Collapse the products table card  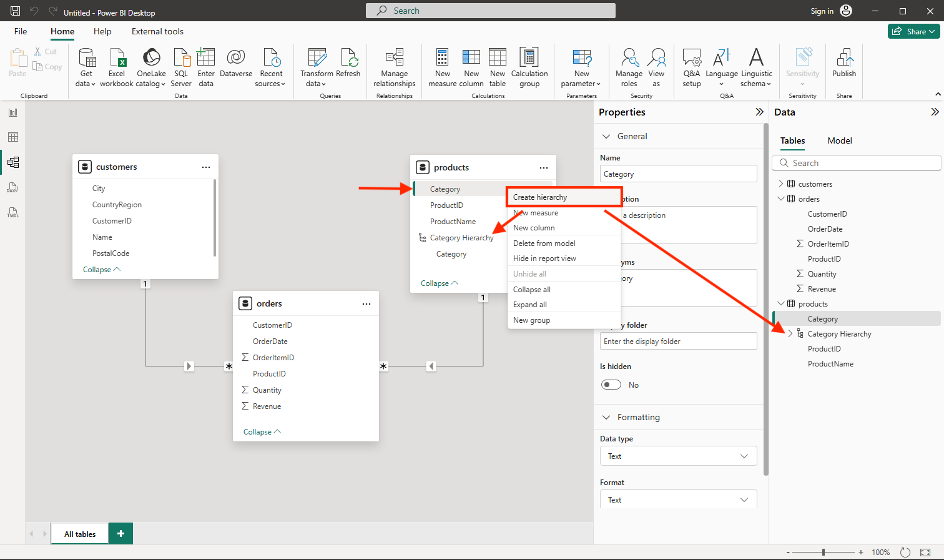(x=440, y=283)
